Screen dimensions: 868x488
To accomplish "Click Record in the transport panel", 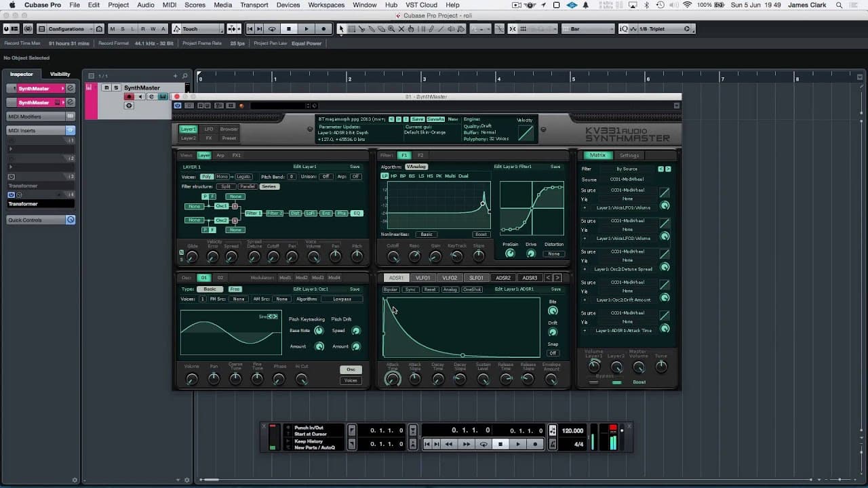I will pos(535,445).
